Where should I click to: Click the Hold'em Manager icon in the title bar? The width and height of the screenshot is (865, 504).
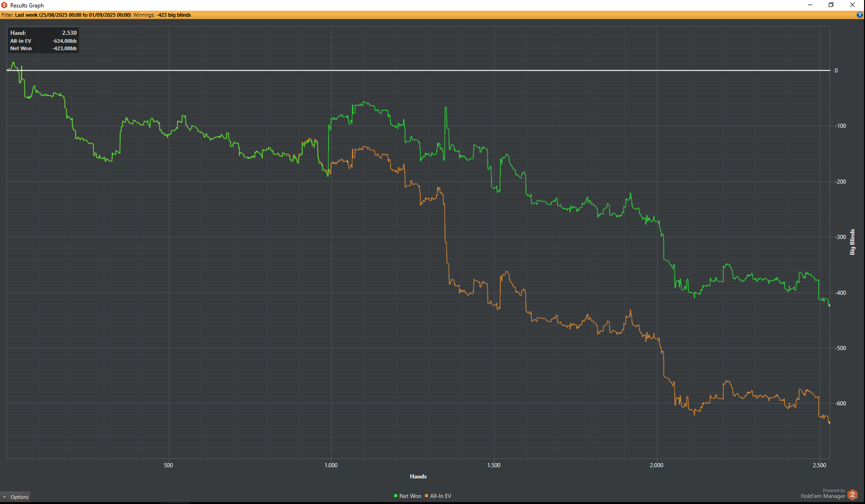4,5
